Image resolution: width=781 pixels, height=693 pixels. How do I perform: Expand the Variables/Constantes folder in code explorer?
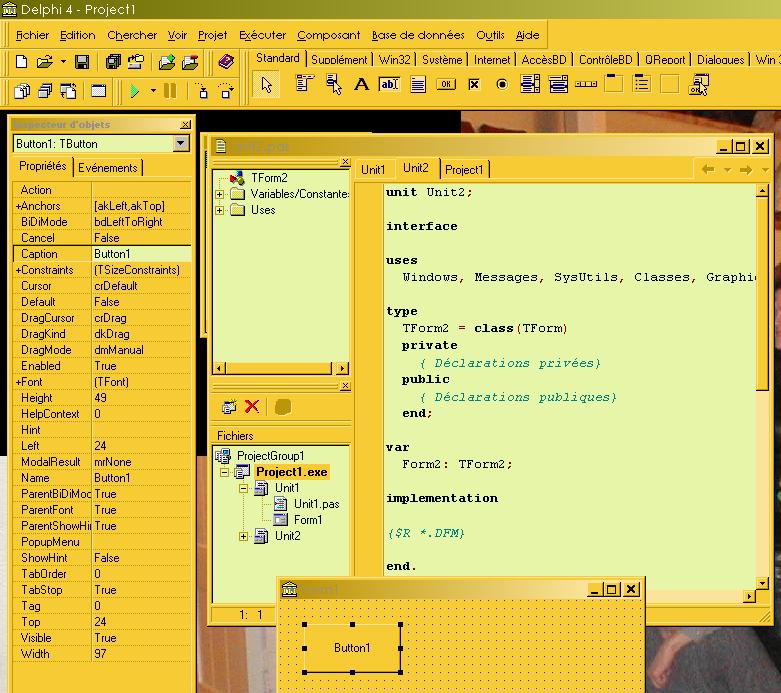click(219, 194)
